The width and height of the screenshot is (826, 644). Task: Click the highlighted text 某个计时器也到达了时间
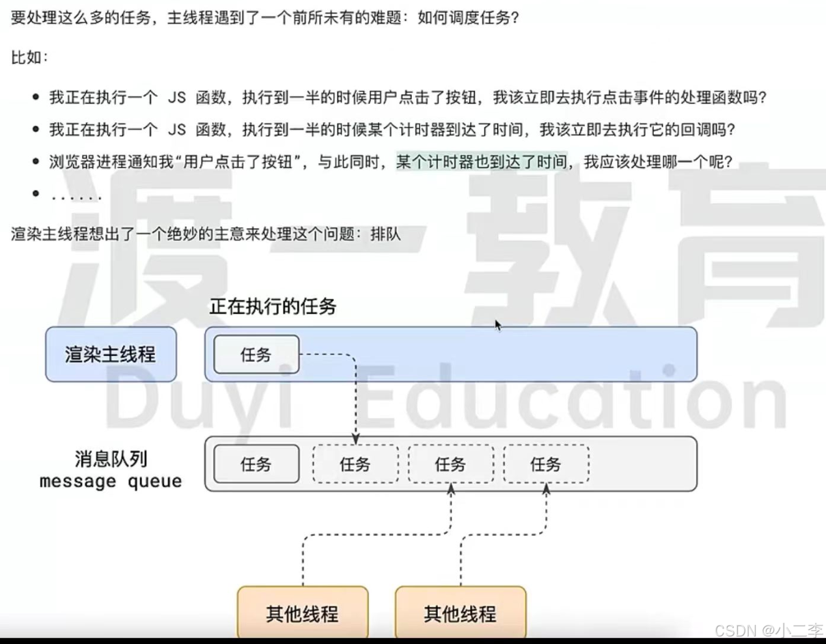[482, 163]
